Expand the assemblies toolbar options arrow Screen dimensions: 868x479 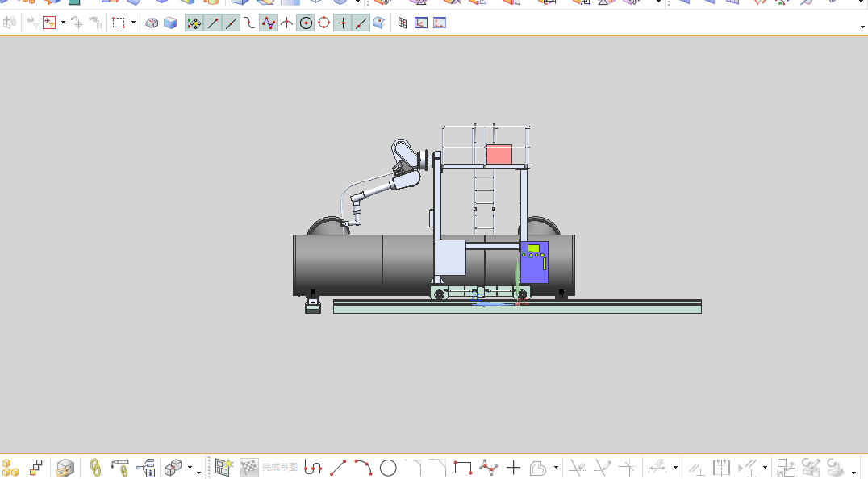point(198,473)
